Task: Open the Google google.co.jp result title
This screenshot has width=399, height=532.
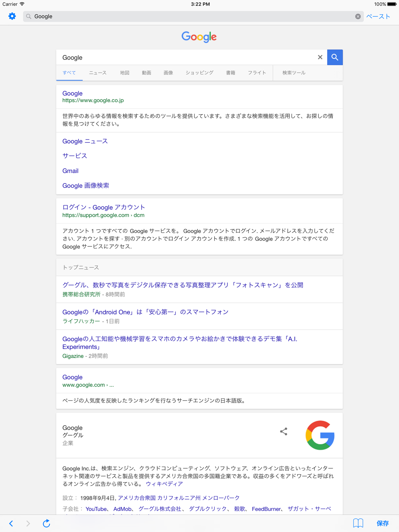Action: point(72,93)
